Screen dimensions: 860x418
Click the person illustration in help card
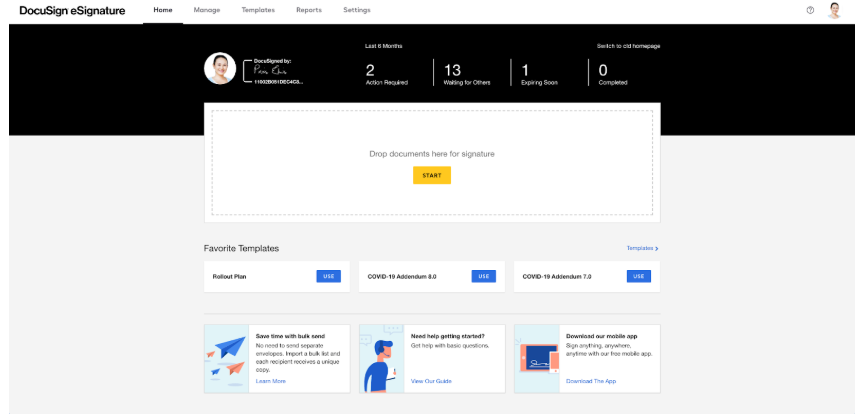click(383, 358)
